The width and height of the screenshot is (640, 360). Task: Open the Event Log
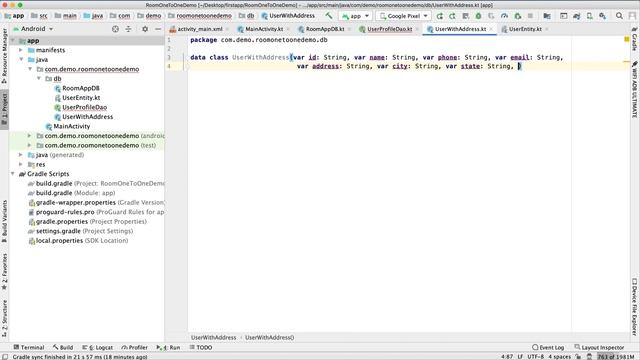(x=548, y=347)
